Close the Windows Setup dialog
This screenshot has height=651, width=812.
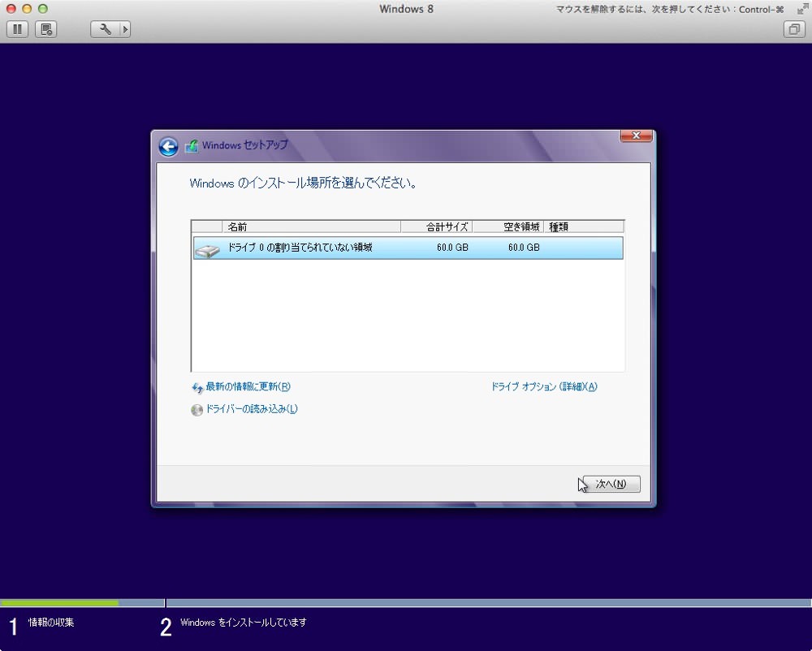[x=636, y=136]
